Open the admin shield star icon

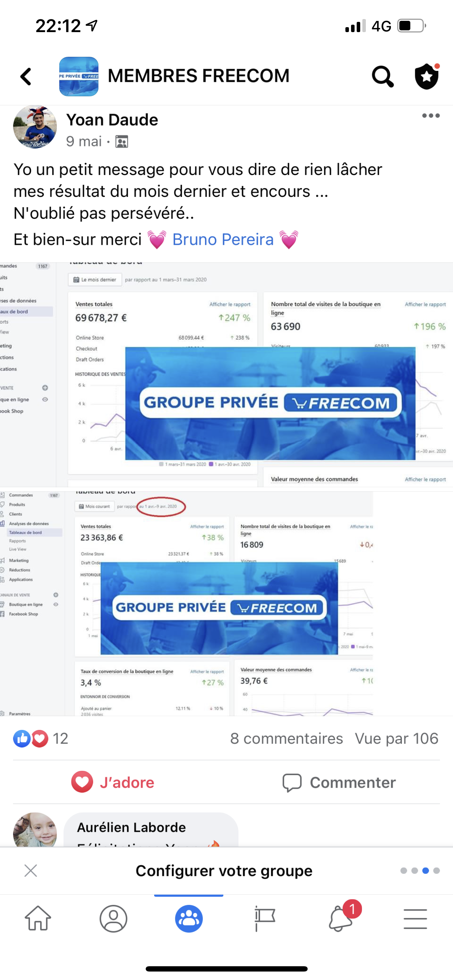pos(427,76)
